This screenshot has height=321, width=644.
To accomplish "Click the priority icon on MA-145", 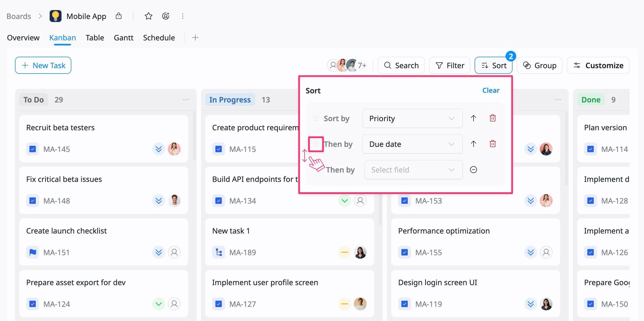I will [x=159, y=149].
